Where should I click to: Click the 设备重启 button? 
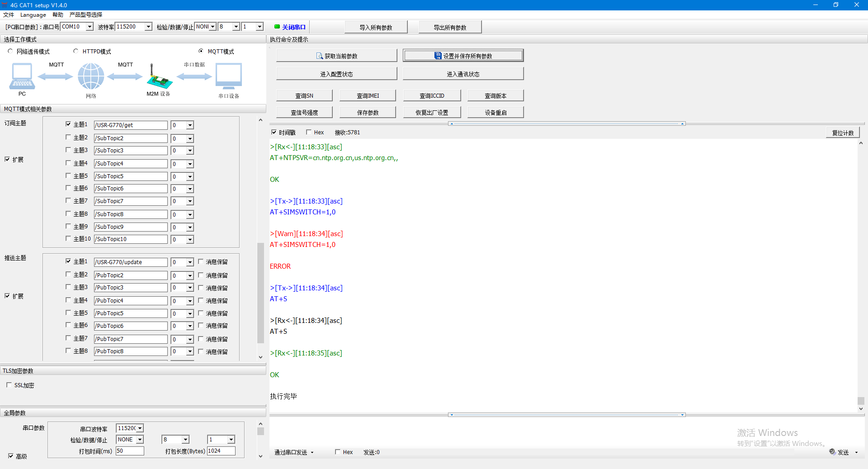(495, 113)
